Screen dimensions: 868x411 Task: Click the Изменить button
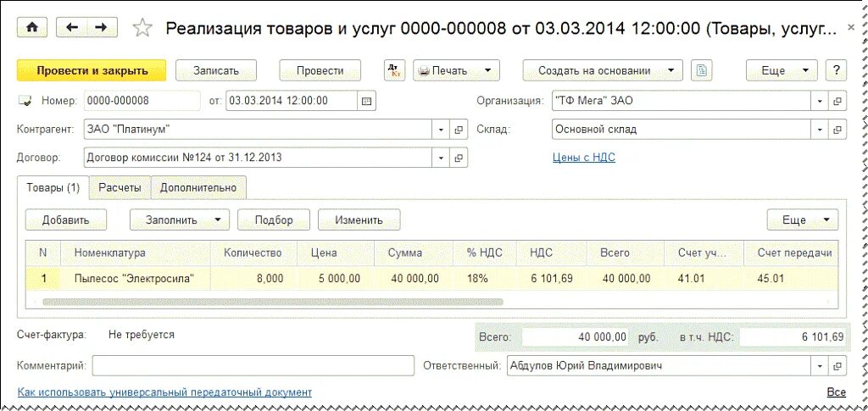point(359,219)
